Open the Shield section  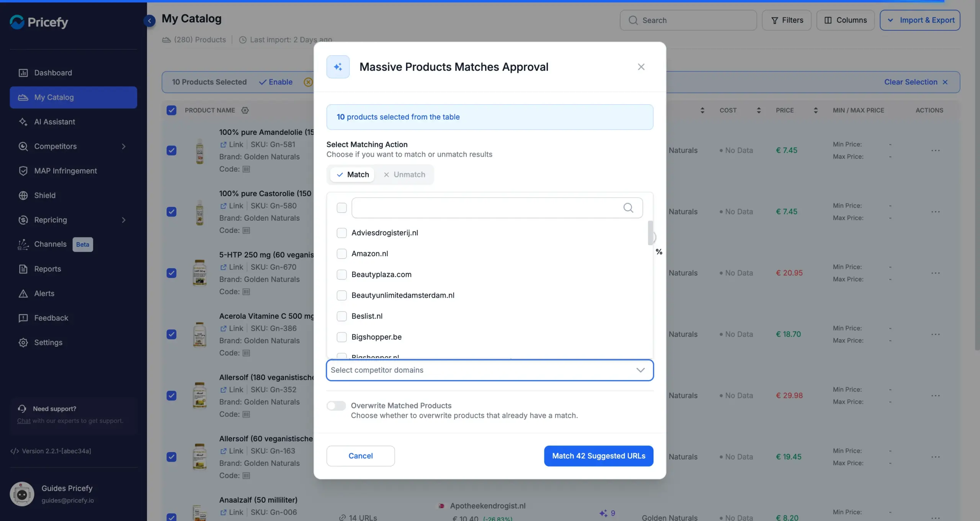click(73, 195)
